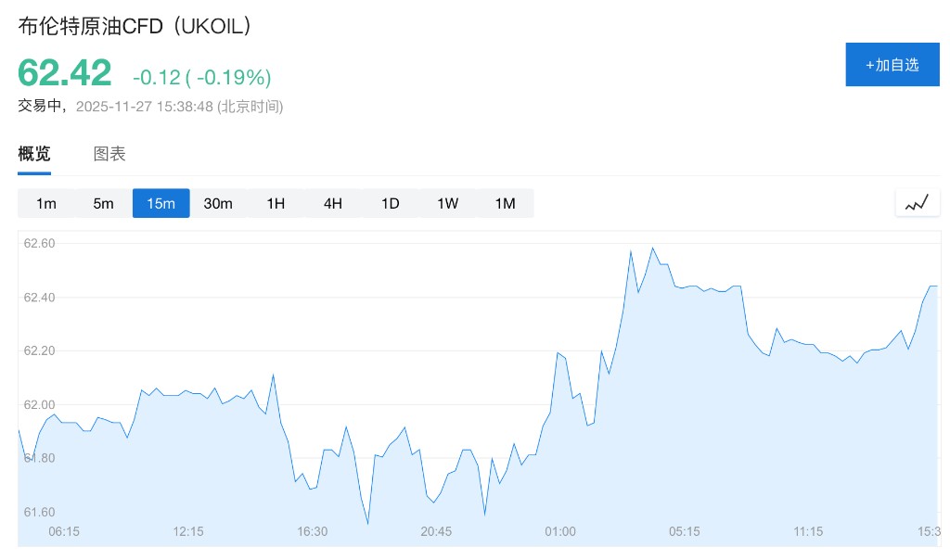Select the 1m timeframe
The height and width of the screenshot is (560, 950).
point(46,203)
